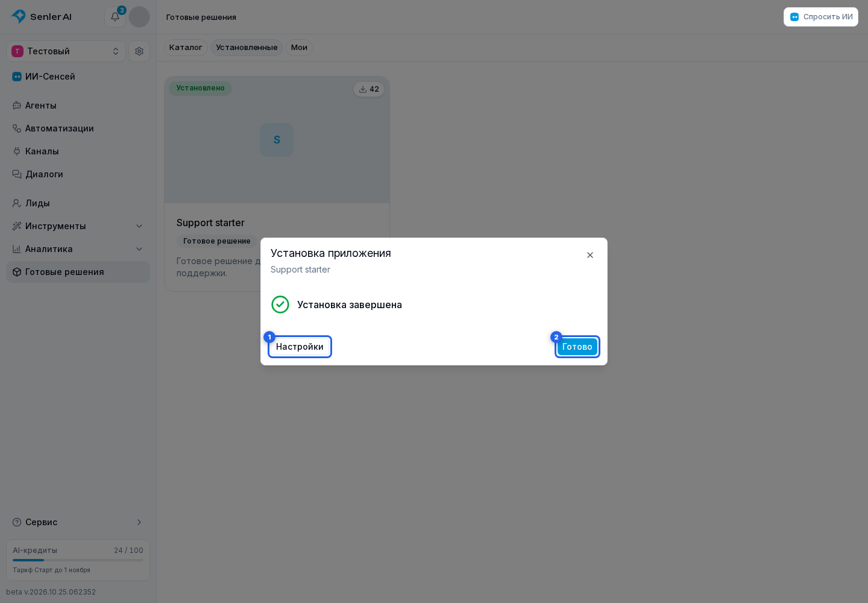The height and width of the screenshot is (603, 868).
Task: Click the Диалоги chat bubbles icon
Action: pyautogui.click(x=17, y=174)
